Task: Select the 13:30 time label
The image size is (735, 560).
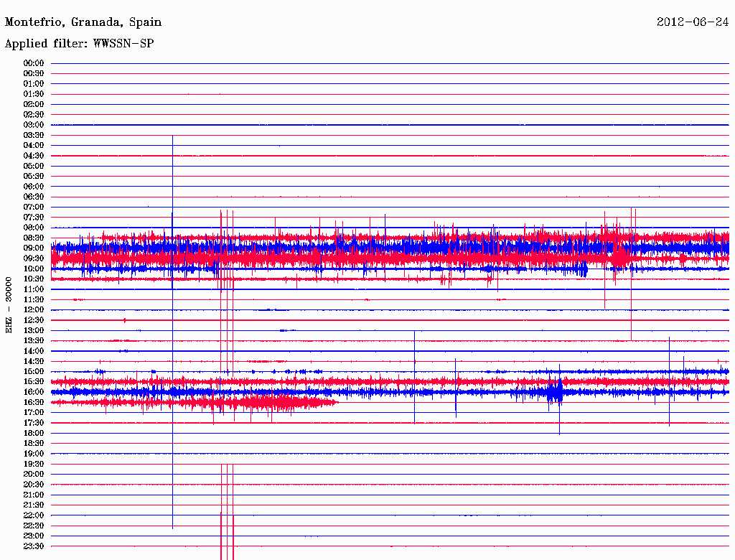Action: (33, 340)
